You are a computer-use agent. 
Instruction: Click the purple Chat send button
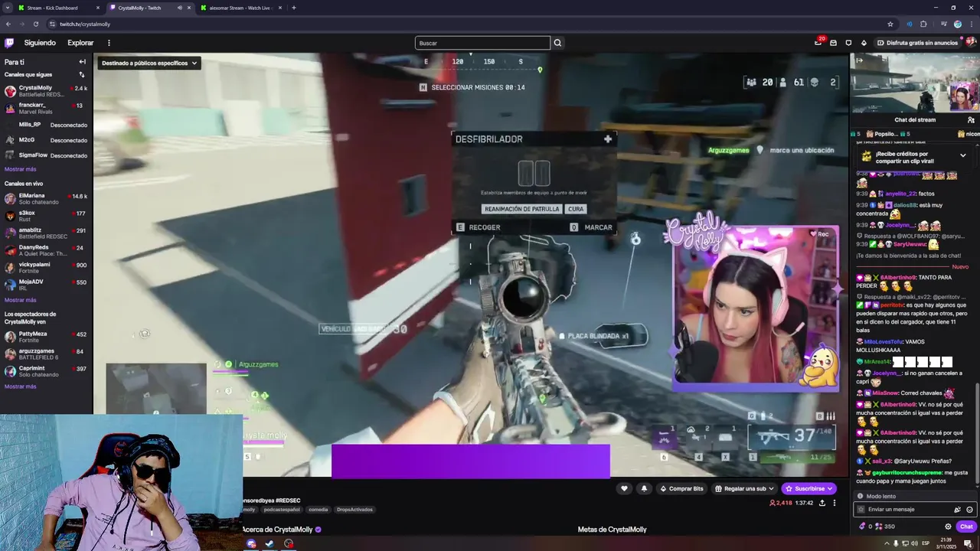[x=966, y=527]
